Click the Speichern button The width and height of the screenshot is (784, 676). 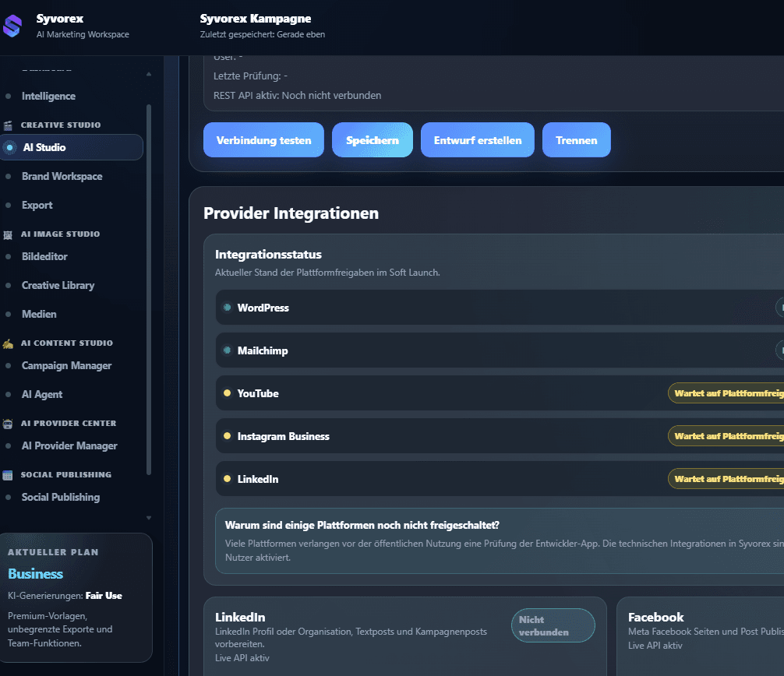click(373, 140)
